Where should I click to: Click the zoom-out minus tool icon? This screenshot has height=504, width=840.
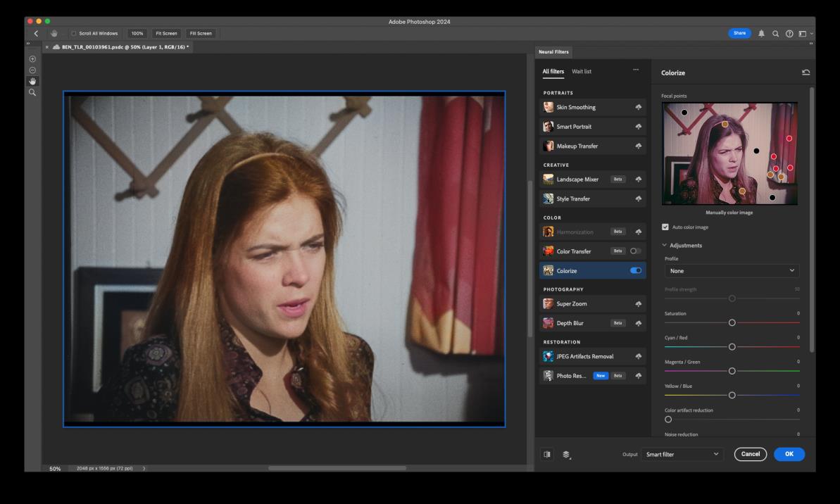tap(32, 70)
